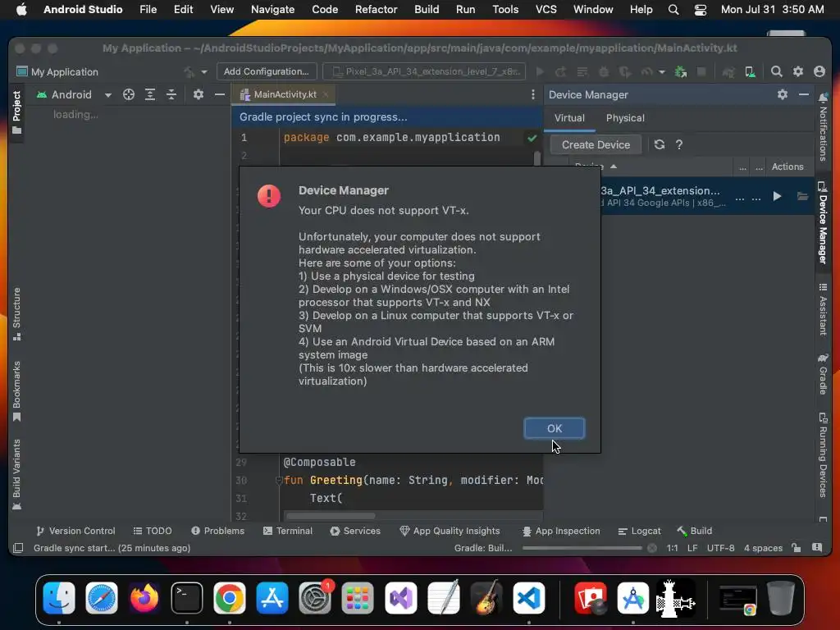Viewport: 840px width, 630px height.
Task: Toggle the Build Variants side tab
Action: click(16, 474)
